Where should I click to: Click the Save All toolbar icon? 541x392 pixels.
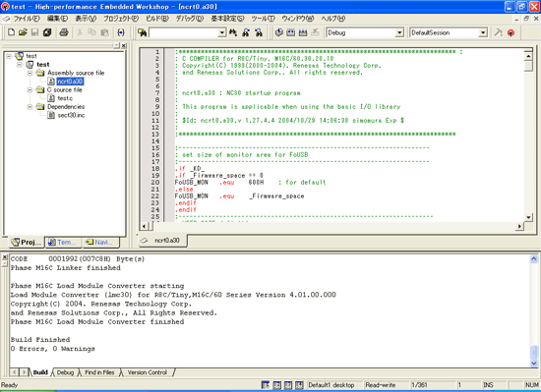click(47, 32)
